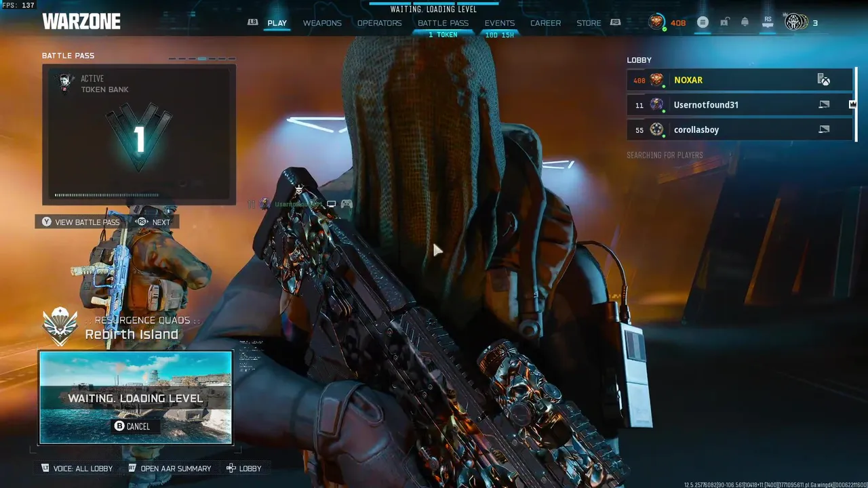The image size is (868, 488).
Task: Open the main menu hamburger icon
Action: click(x=703, y=22)
